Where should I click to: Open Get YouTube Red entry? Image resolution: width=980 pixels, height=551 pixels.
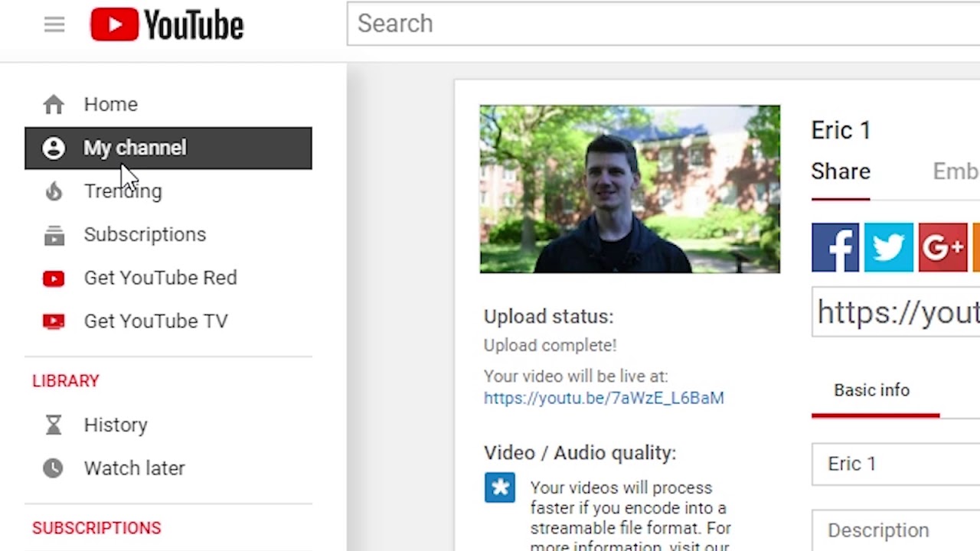point(168,278)
